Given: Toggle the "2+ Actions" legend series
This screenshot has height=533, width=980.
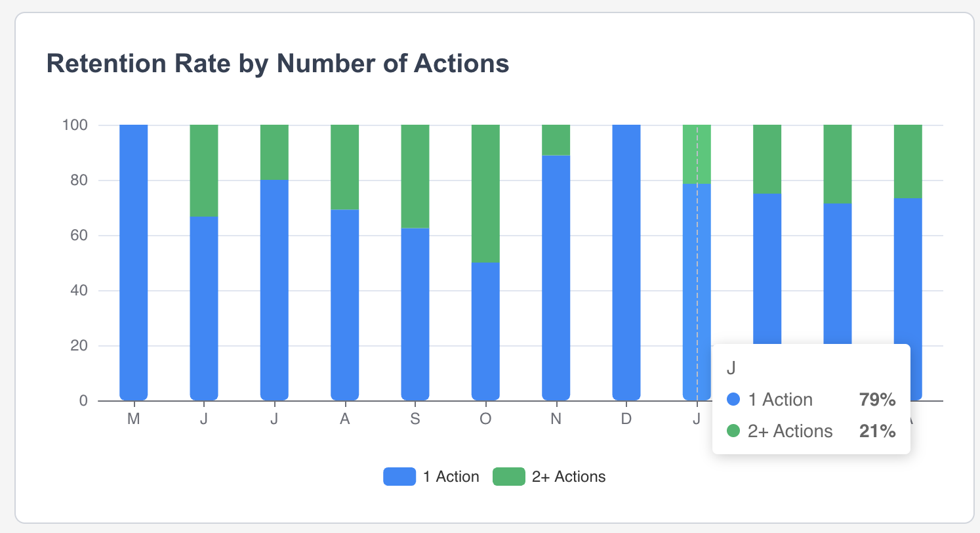Looking at the screenshot, I should point(568,477).
